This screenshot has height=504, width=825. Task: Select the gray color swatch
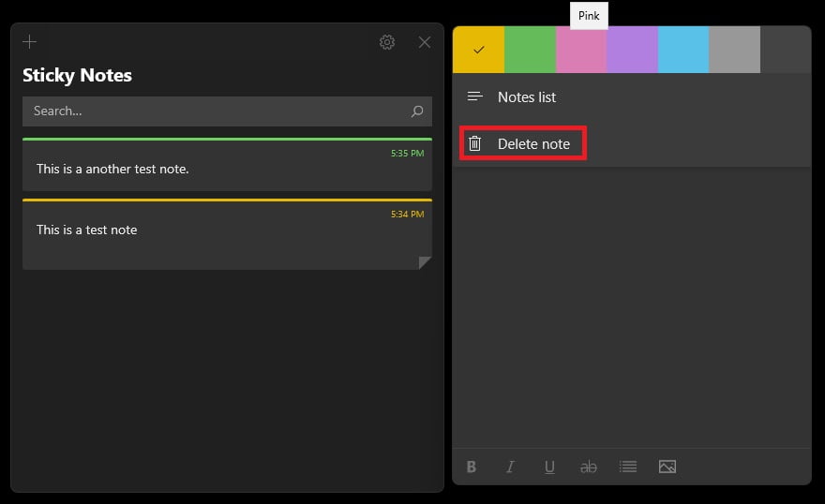(734, 50)
